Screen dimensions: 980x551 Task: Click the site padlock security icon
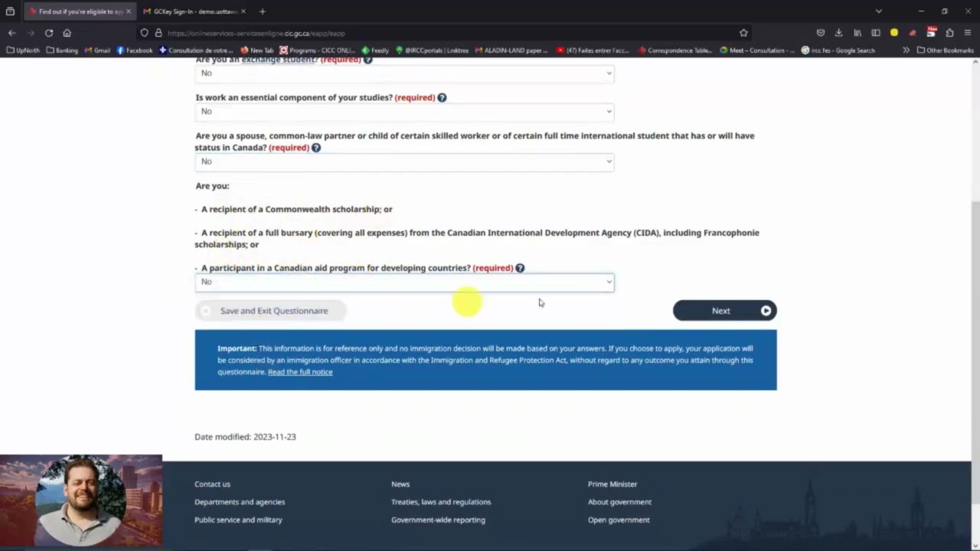[x=158, y=33]
